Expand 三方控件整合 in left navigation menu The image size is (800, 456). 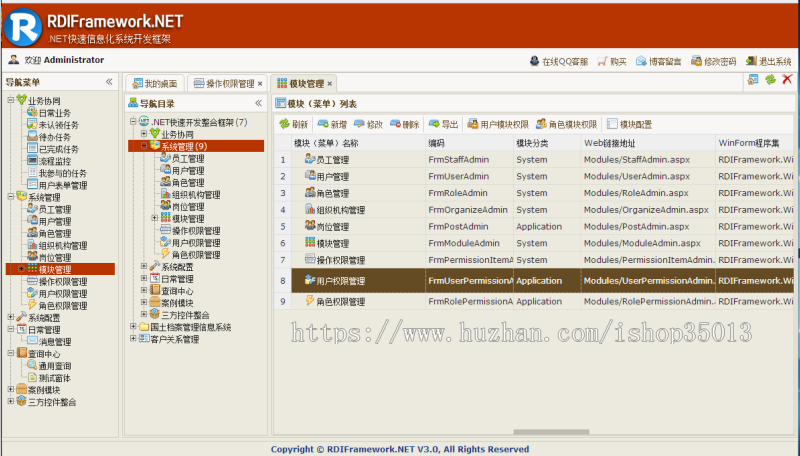point(11,401)
